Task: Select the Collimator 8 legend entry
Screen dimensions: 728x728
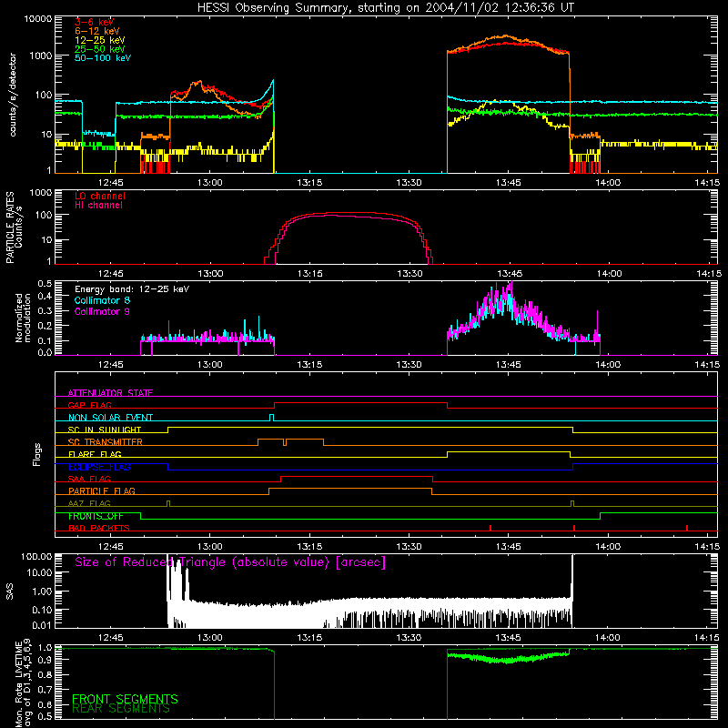Action: pos(102,300)
